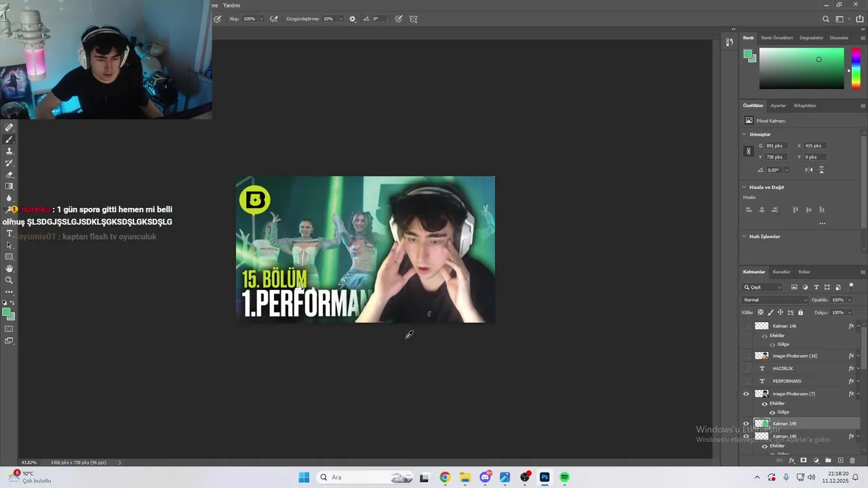
Task: Pick a shade in the color field
Action: (x=802, y=68)
